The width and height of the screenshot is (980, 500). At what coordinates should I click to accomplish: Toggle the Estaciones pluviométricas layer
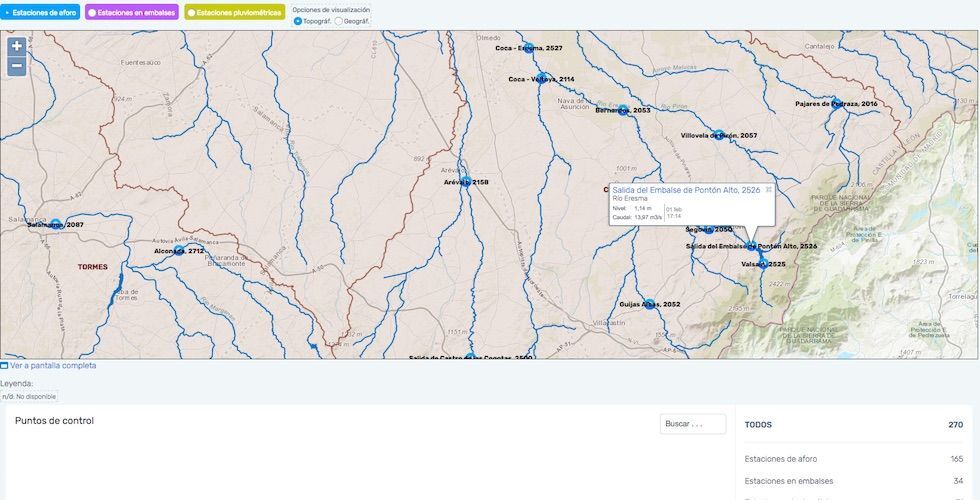(x=235, y=13)
